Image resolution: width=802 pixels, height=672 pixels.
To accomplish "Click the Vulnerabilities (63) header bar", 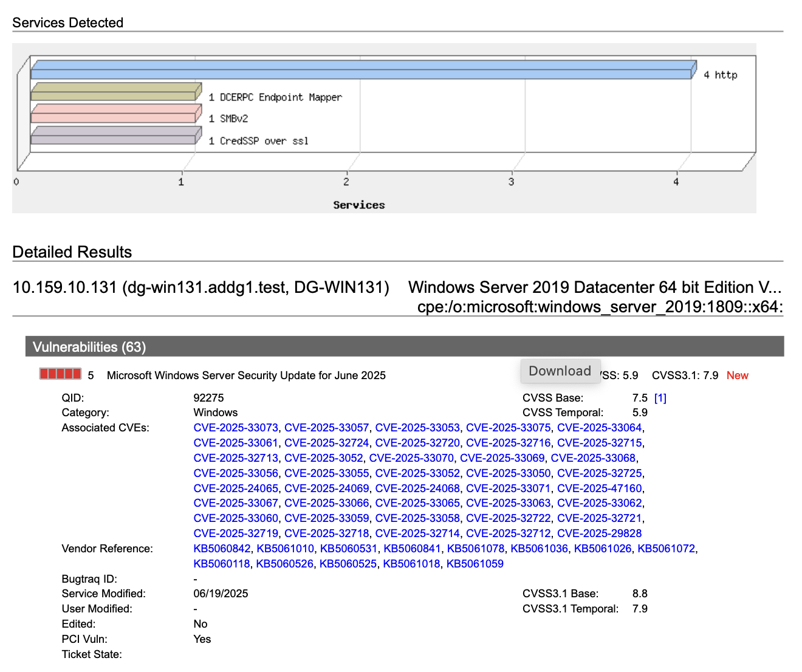I will 405,347.
